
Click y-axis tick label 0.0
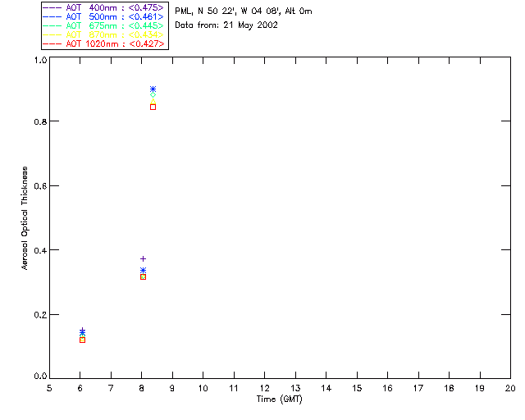40,377
